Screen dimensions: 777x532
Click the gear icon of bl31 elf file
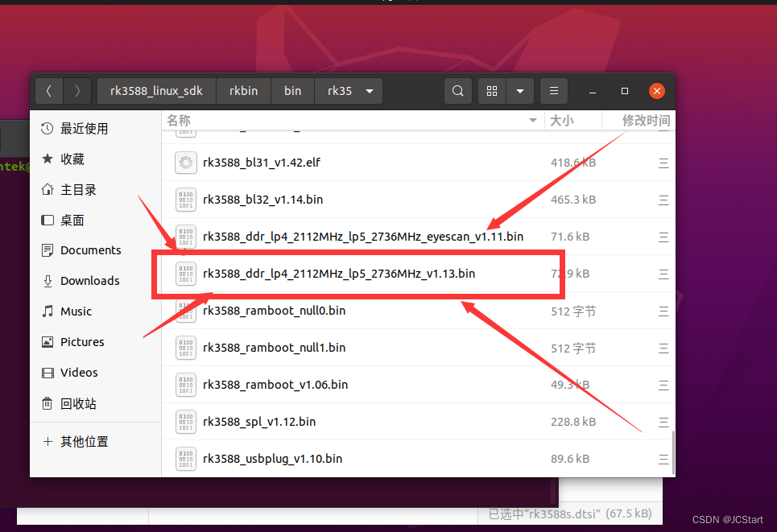tap(186, 163)
